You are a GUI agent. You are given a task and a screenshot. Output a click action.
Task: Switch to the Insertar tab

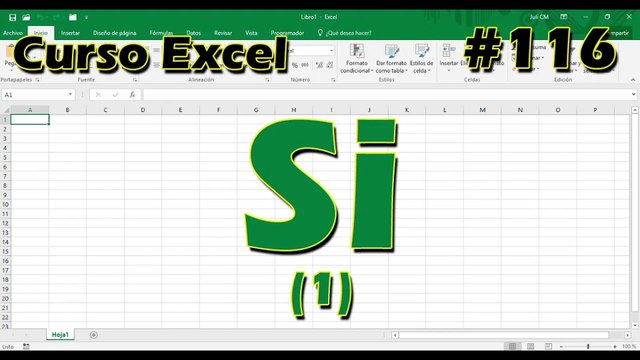coord(70,33)
